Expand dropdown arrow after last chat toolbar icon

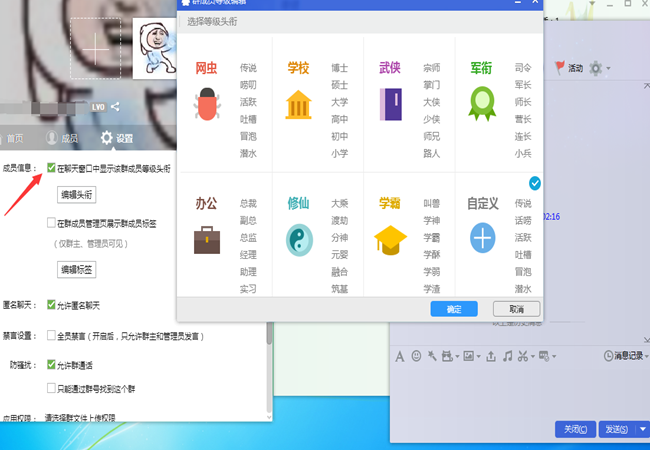pos(554,357)
